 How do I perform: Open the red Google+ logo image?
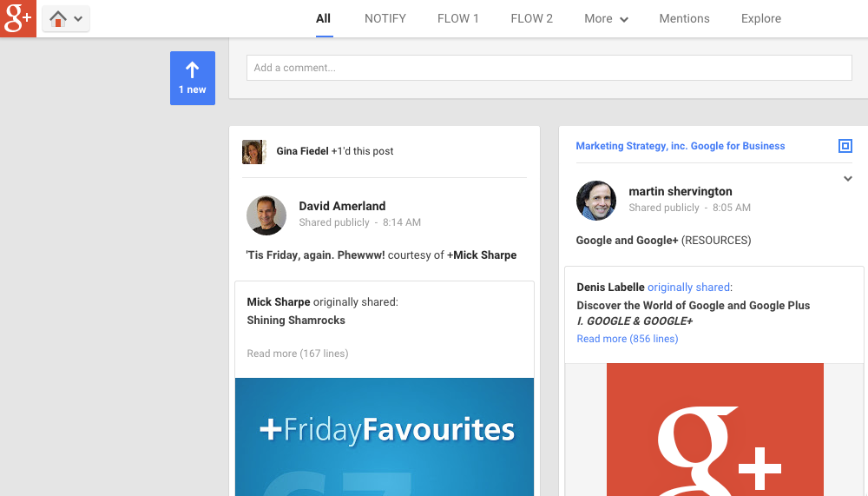click(714, 429)
